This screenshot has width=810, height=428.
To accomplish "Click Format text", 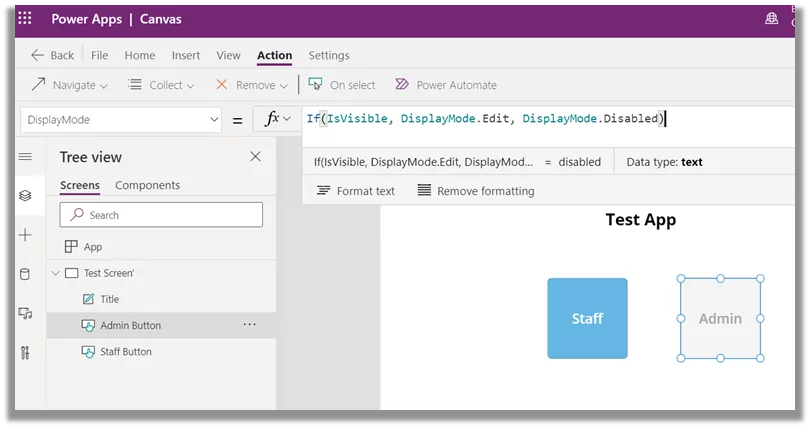I will click(355, 191).
